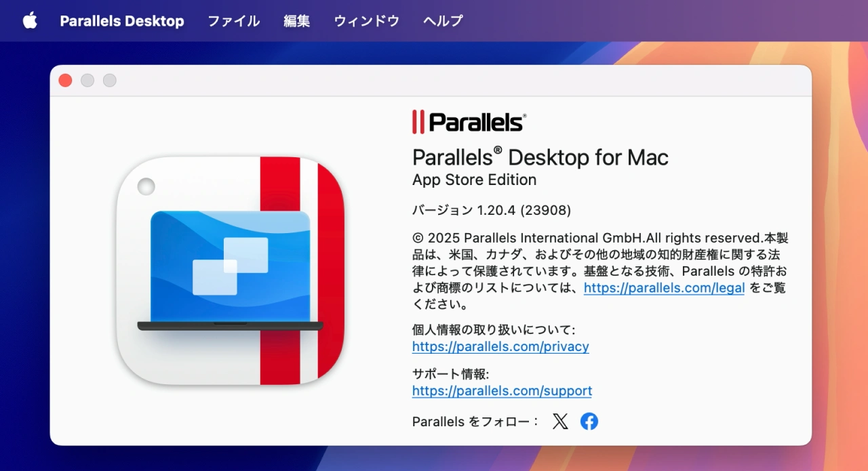Open the ヘルプ menu
Screen dimensions: 868x471
click(x=442, y=21)
